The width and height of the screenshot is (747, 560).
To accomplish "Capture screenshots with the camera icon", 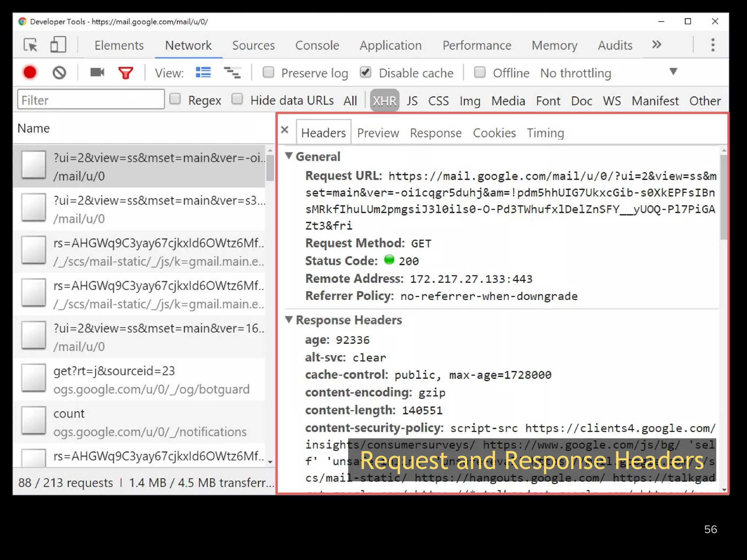I will [x=97, y=73].
